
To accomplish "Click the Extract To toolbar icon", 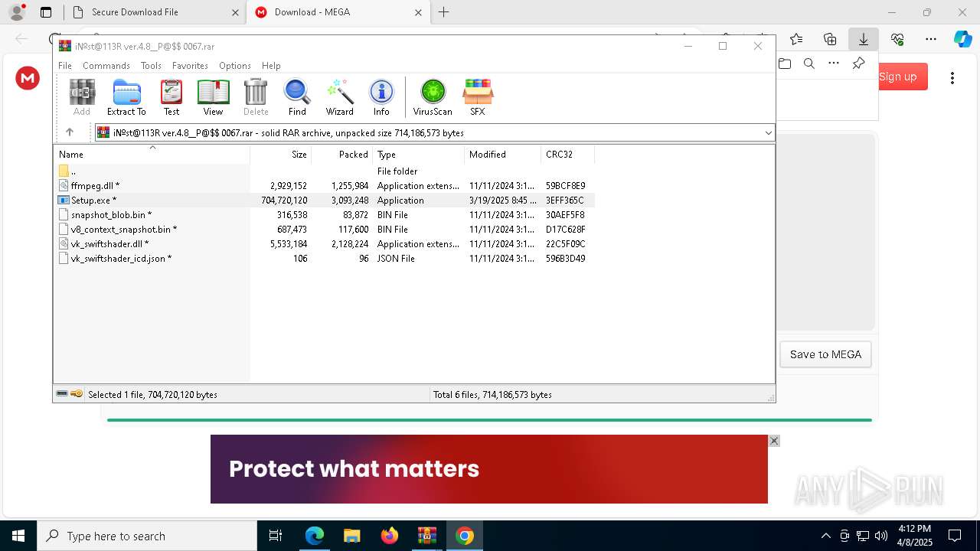I will click(126, 97).
